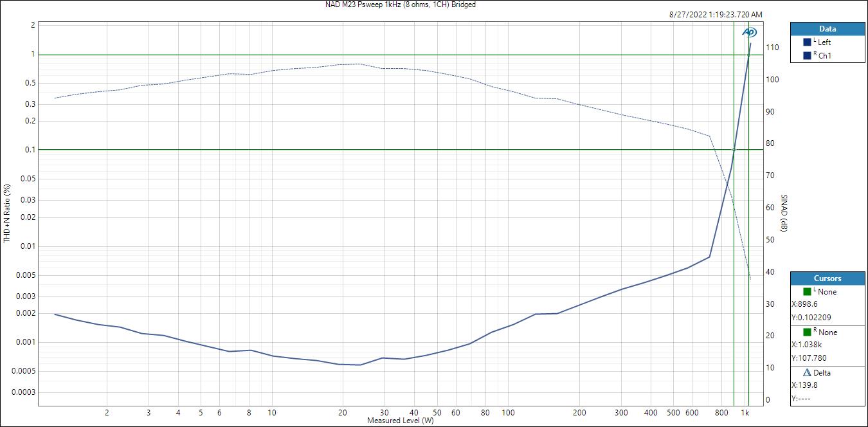The width and height of the screenshot is (868, 427).
Task: Click the Audio Precision logo on graph
Action: click(x=749, y=32)
